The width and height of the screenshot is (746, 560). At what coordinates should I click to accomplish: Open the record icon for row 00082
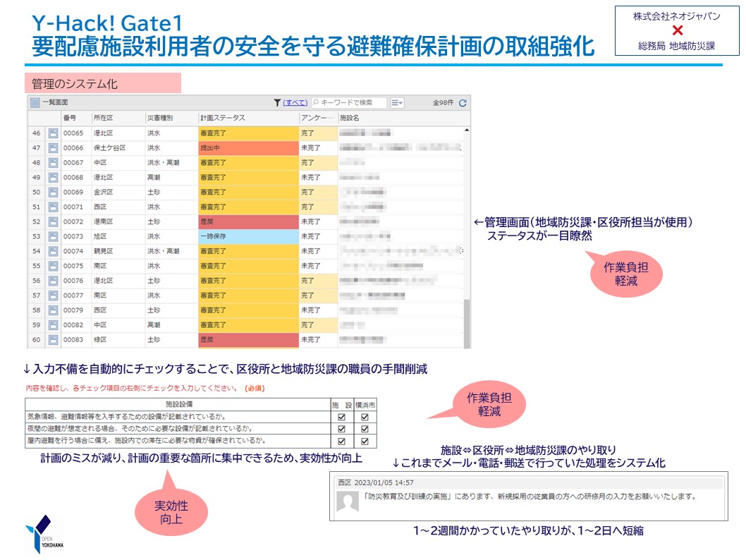click(x=54, y=325)
